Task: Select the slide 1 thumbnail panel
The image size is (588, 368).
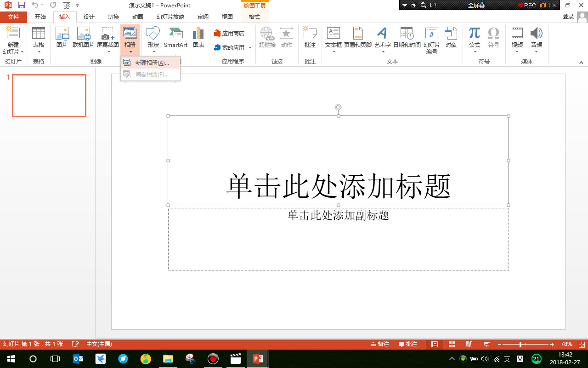Action: [49, 96]
